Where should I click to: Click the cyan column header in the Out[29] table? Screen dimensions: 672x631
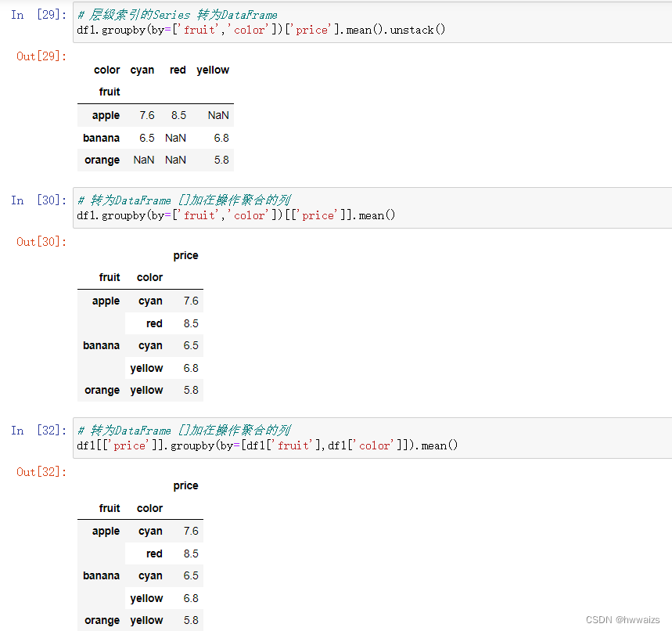click(x=142, y=70)
